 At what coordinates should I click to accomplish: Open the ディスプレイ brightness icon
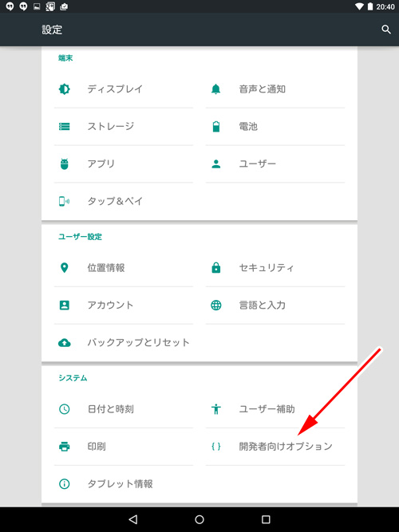(x=64, y=89)
